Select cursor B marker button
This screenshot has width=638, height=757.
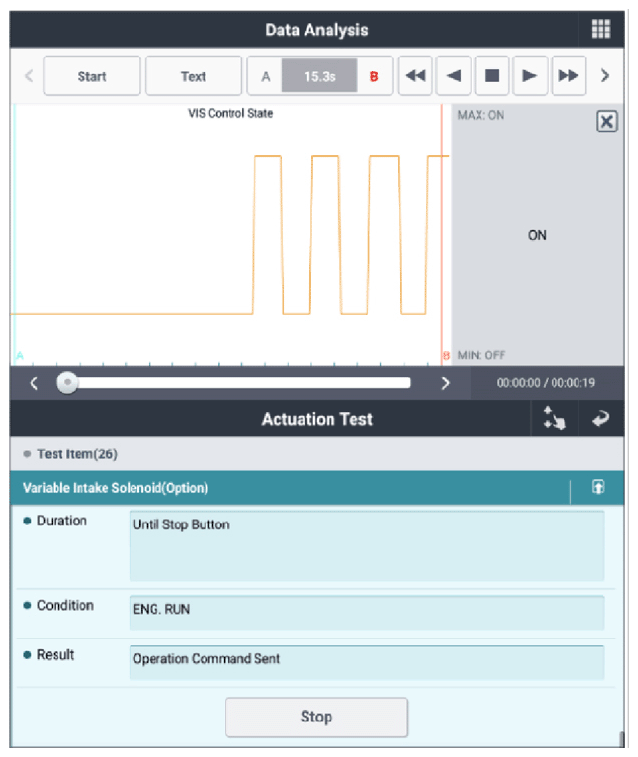point(374,76)
